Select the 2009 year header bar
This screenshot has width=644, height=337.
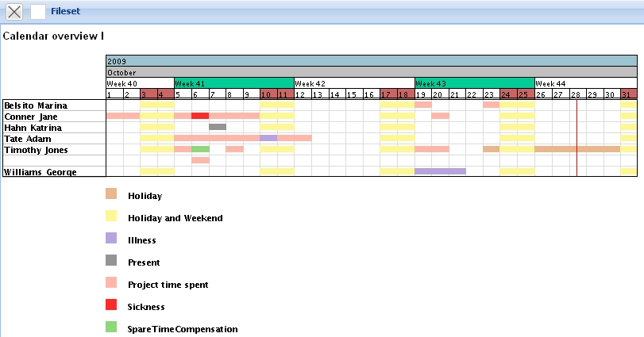(371, 61)
